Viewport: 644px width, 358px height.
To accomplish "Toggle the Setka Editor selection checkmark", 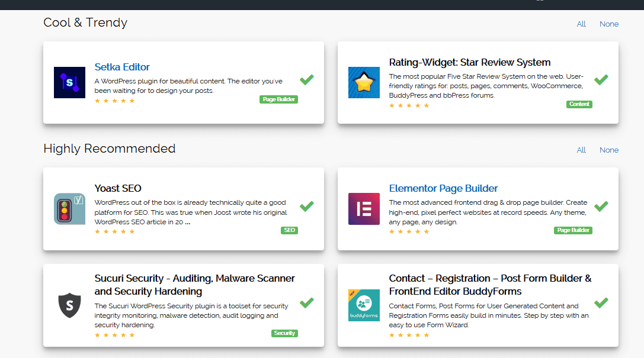I will (307, 79).
